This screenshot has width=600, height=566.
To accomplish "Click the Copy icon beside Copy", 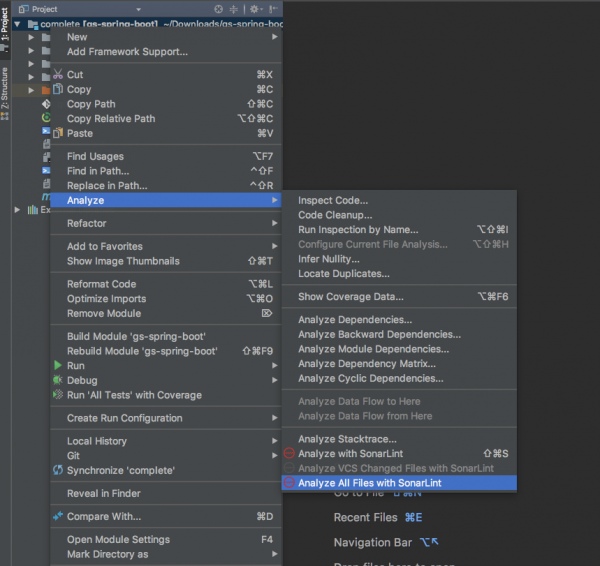I will coord(58,89).
